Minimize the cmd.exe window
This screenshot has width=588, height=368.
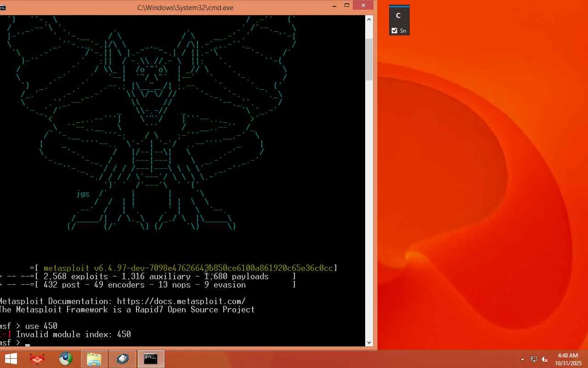click(335, 6)
